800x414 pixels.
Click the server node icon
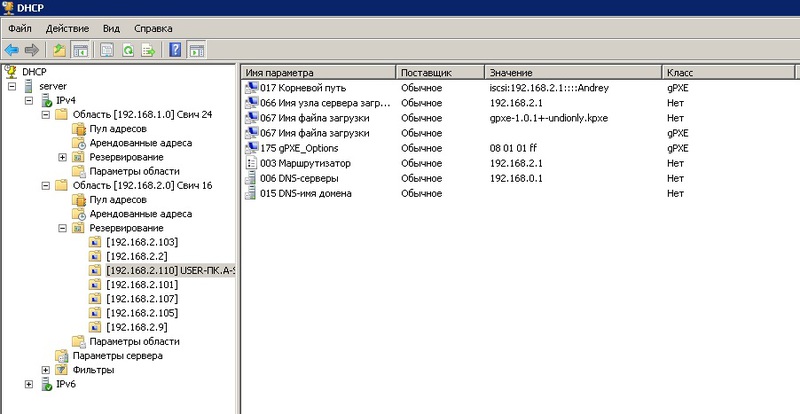[28, 86]
